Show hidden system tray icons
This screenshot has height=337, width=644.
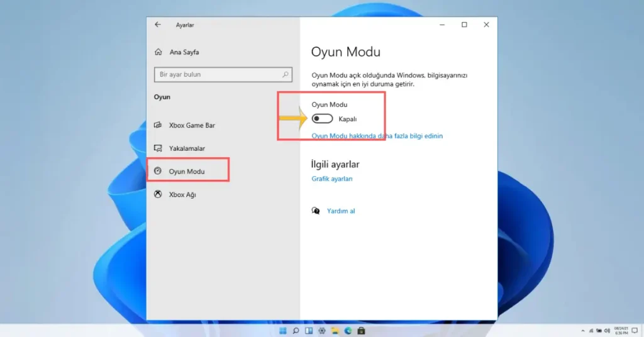583,331
